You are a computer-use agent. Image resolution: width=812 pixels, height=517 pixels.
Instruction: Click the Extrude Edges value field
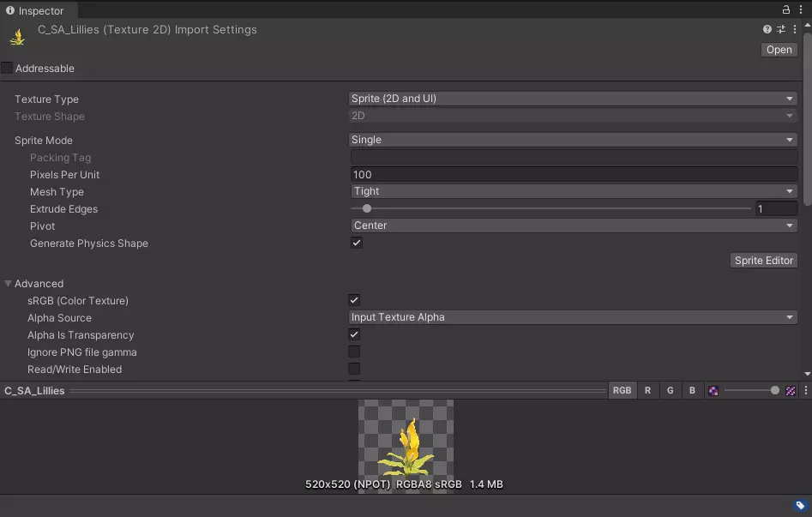[x=776, y=208]
